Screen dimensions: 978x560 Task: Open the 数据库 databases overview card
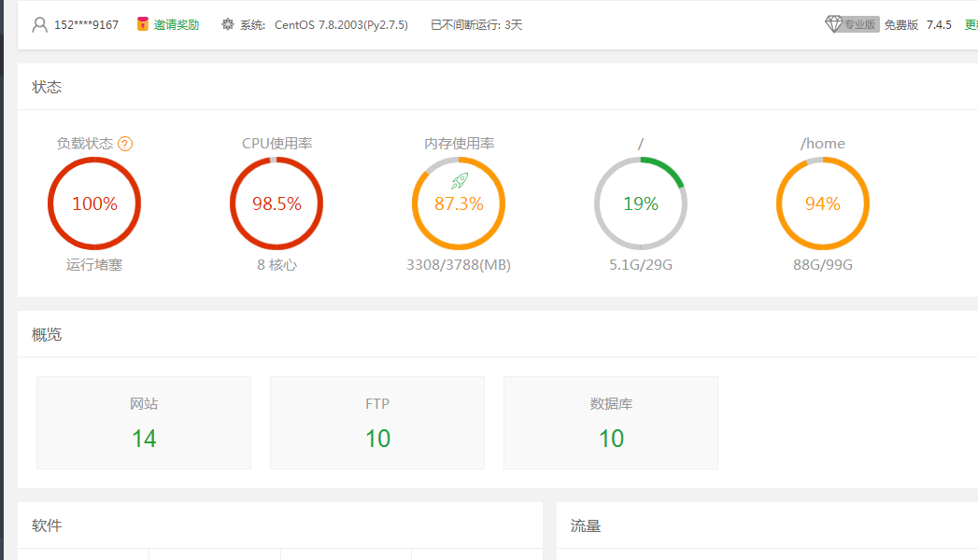click(611, 423)
